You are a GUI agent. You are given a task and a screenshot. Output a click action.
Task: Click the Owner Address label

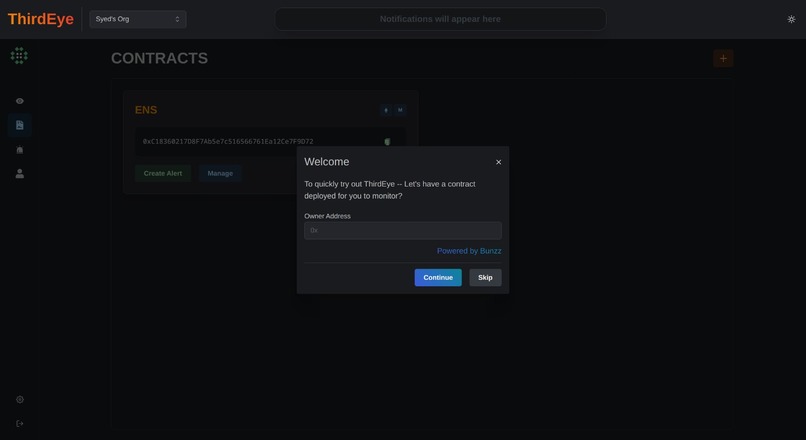point(327,216)
